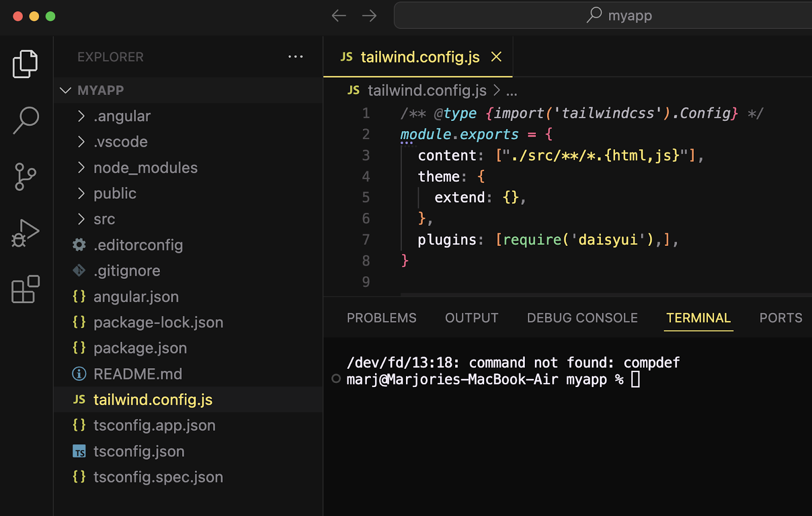This screenshot has height=516, width=812.
Task: Open the Extensions view
Action: coord(25,289)
